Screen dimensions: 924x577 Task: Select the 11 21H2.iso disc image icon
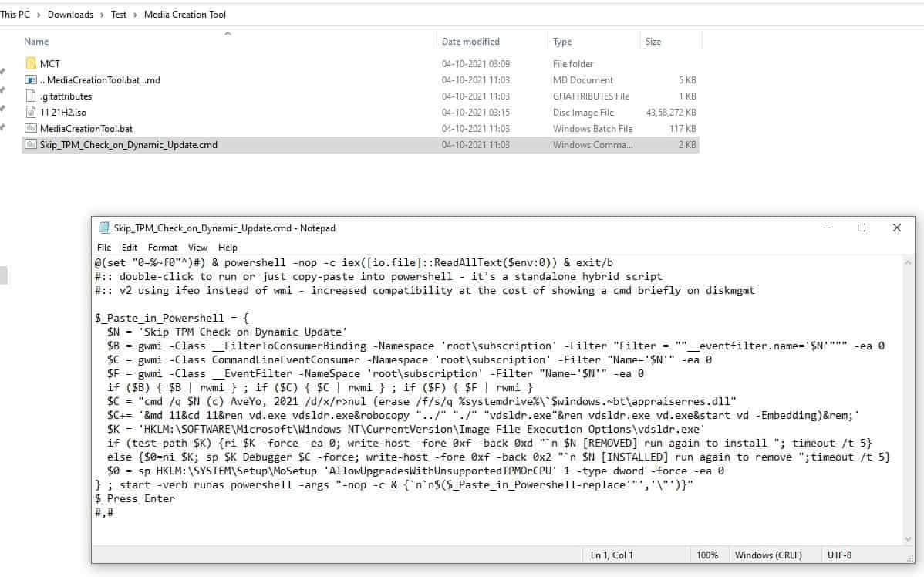[31, 112]
